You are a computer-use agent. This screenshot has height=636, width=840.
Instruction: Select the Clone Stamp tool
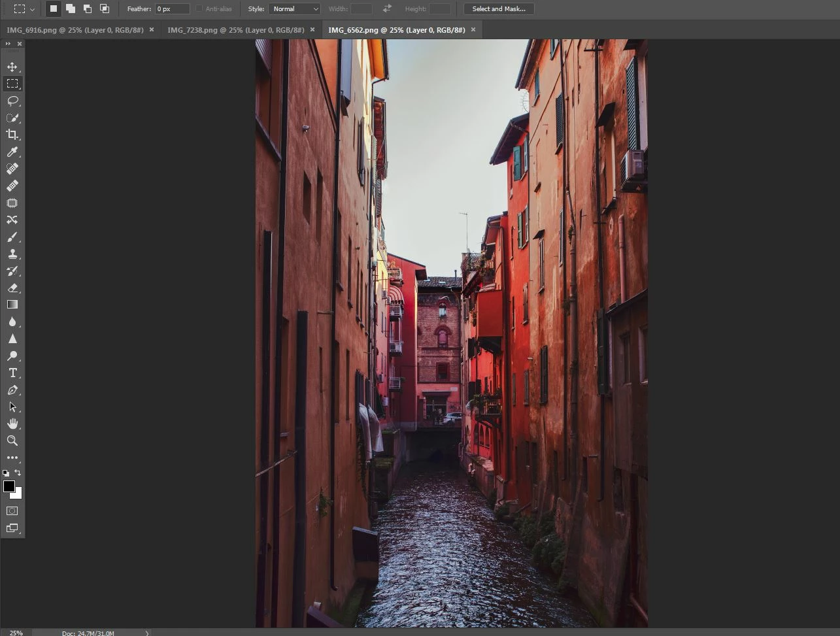[12, 254]
